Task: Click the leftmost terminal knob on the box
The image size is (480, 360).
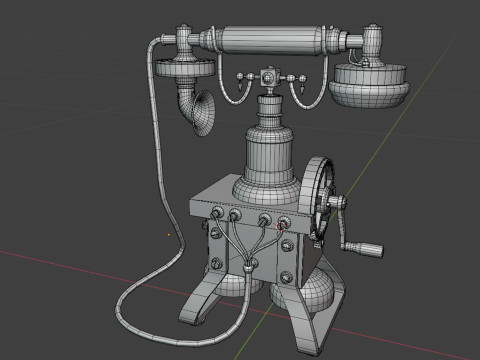Action: pyautogui.click(x=217, y=213)
